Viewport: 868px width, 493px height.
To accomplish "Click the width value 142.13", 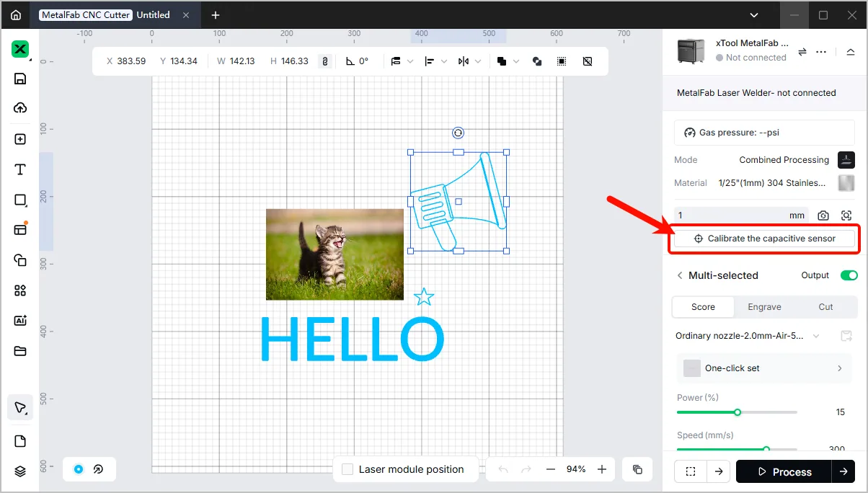I will [242, 61].
